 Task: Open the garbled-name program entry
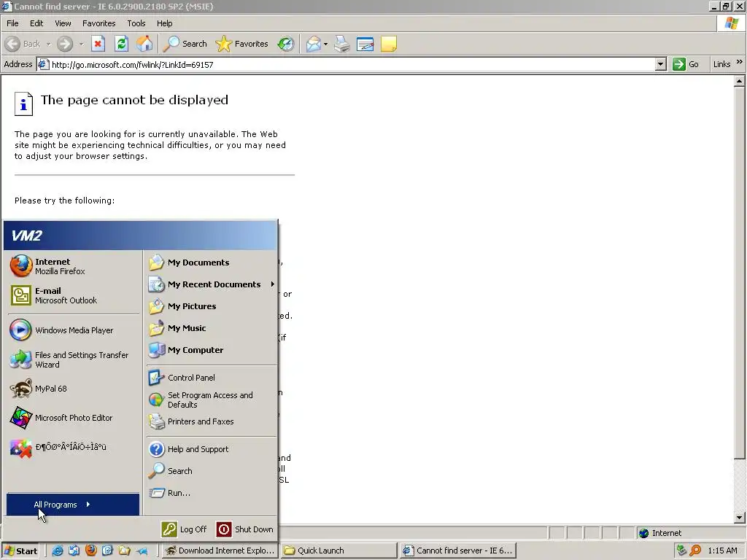pos(73,447)
